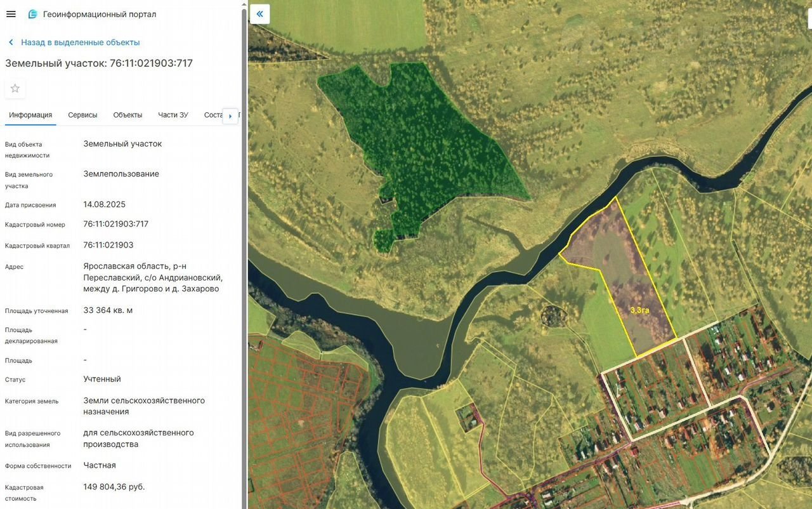Open the Объекты tab
Image resolution: width=812 pixels, height=509 pixels.
128,115
